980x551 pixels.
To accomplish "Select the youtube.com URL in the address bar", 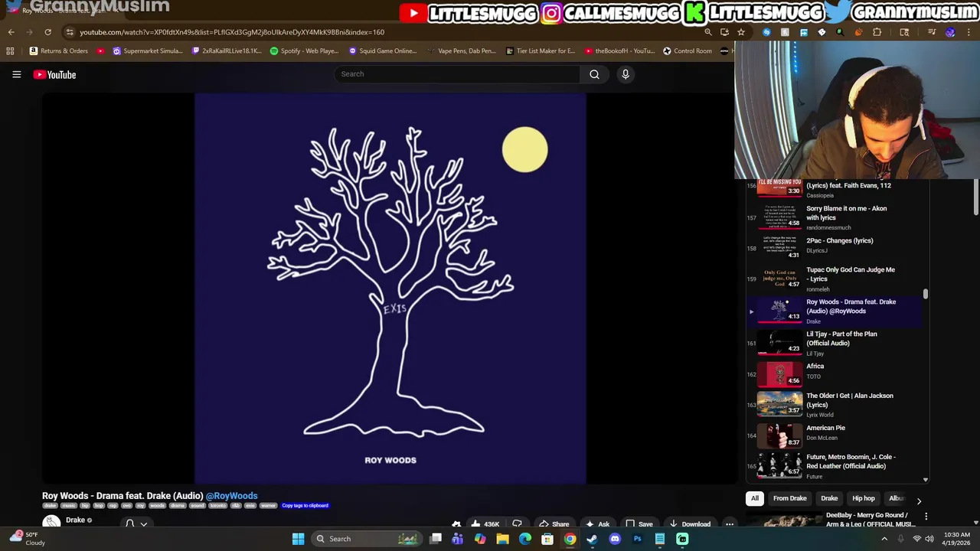I will 232,32.
